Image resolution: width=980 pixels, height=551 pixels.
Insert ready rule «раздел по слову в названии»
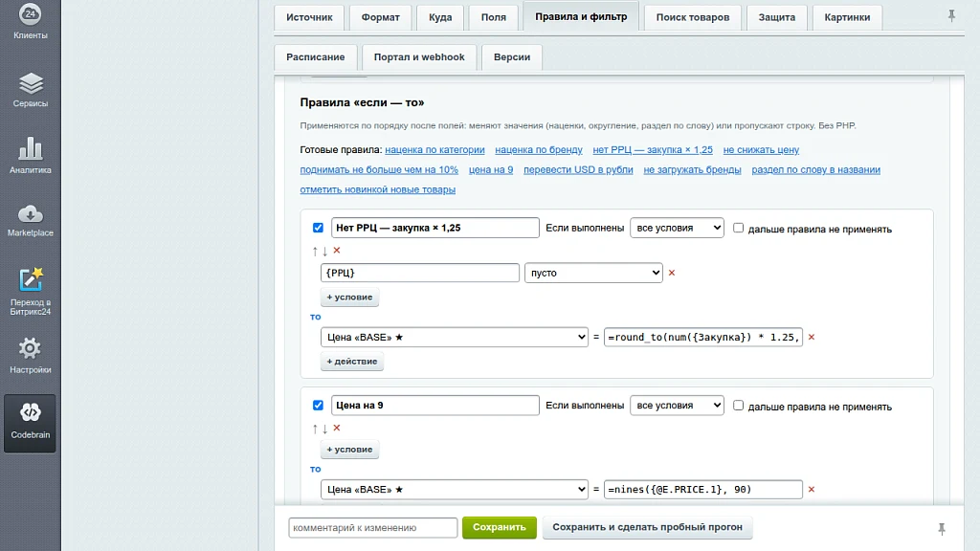coord(815,170)
